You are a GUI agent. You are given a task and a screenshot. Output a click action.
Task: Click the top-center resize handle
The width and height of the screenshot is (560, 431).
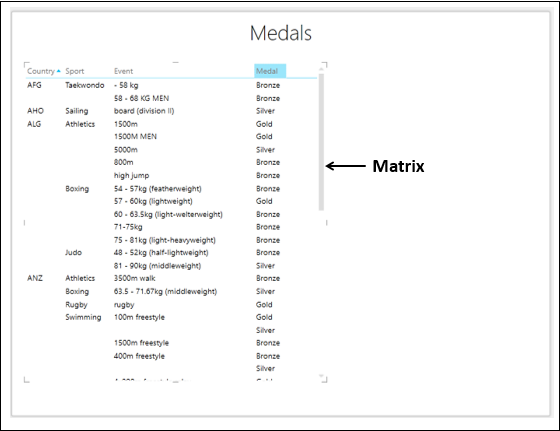175,62
